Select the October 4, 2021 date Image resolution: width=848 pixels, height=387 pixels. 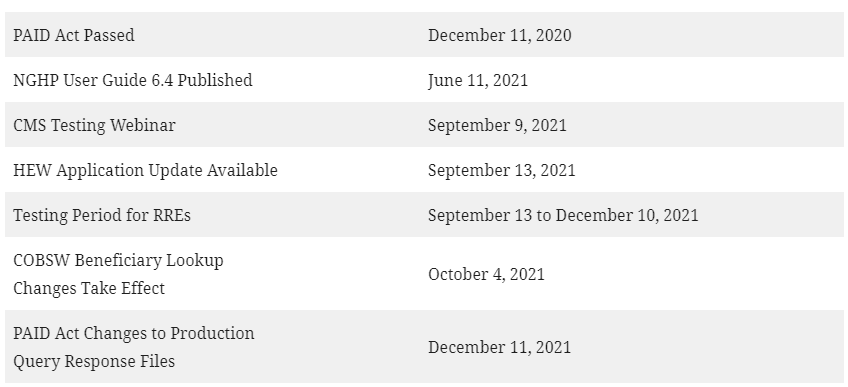[486, 274]
